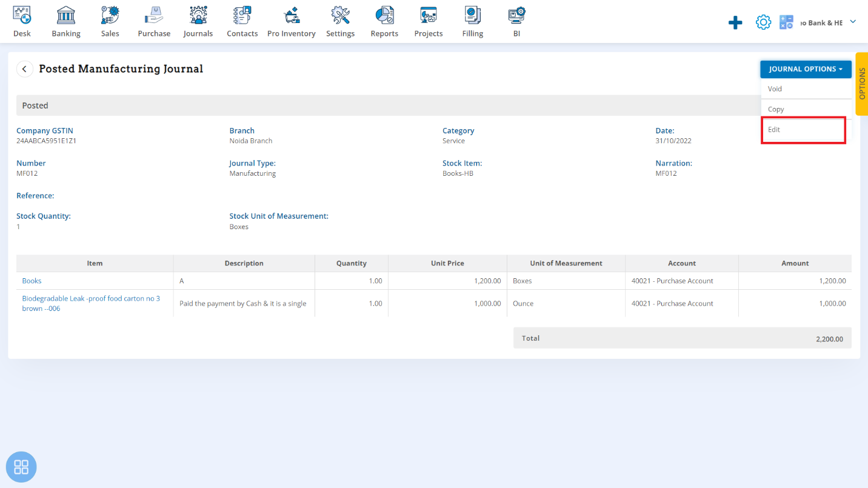The height and width of the screenshot is (488, 868).
Task: Toggle the Journal Options dropdown button
Action: click(806, 69)
